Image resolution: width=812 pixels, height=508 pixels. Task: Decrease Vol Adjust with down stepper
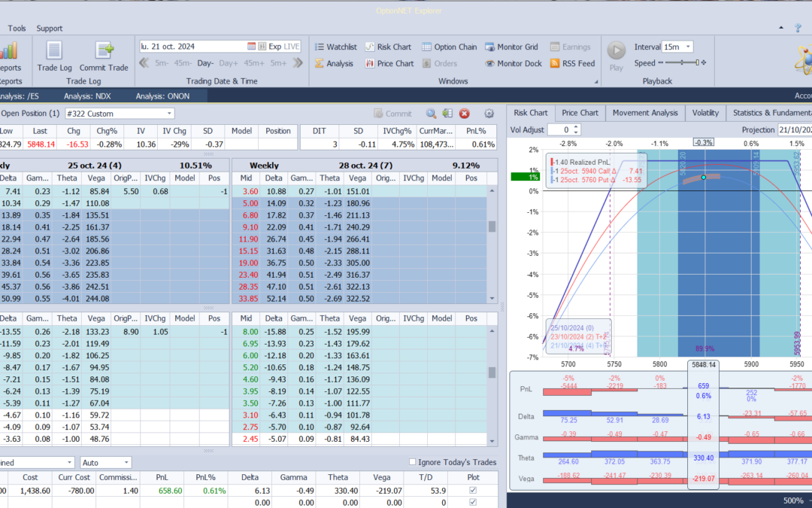coord(576,132)
